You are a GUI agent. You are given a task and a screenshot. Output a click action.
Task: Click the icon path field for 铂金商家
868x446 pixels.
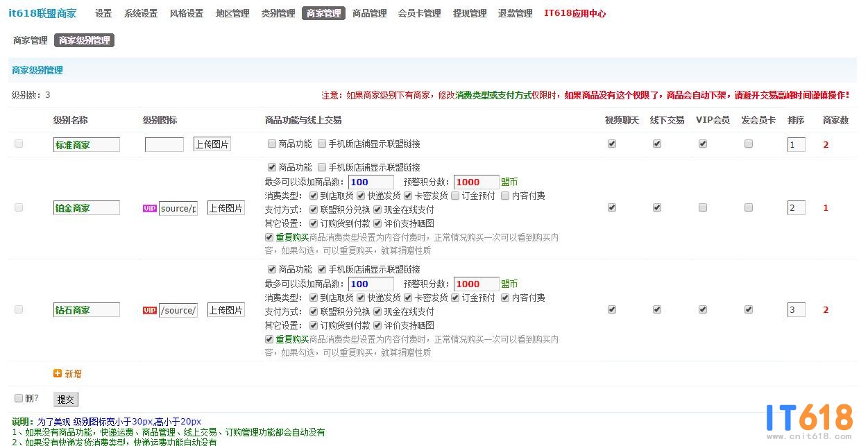[178, 208]
